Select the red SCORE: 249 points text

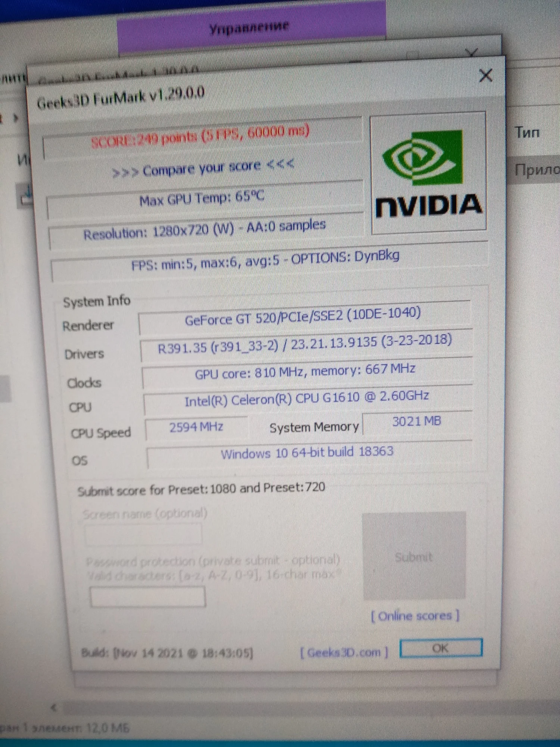point(200,136)
